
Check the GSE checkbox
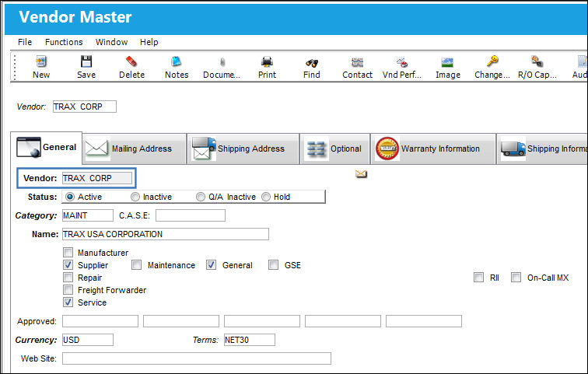pyautogui.click(x=273, y=265)
